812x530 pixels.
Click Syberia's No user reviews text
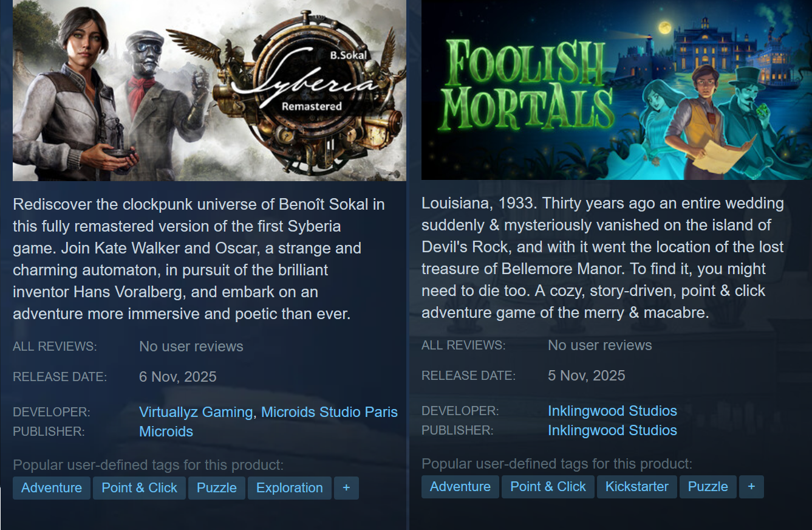(191, 346)
